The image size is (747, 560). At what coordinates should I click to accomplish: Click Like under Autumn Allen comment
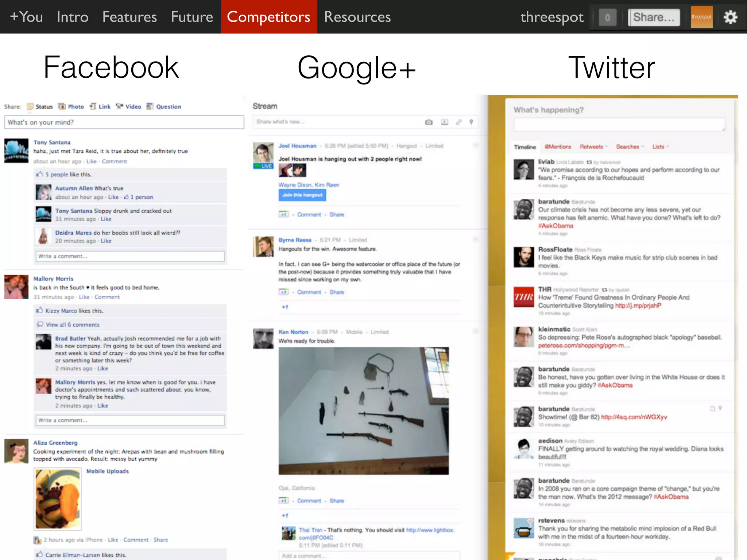(x=113, y=197)
